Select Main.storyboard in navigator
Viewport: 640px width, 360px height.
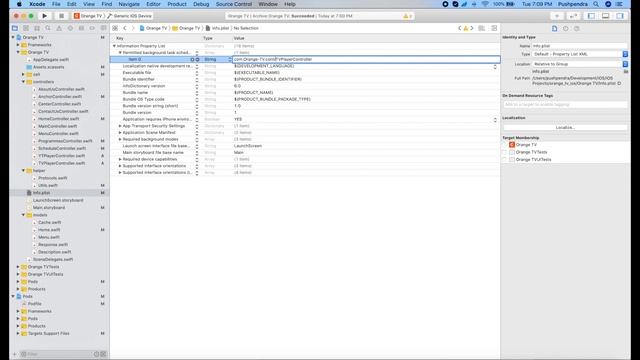(49, 207)
